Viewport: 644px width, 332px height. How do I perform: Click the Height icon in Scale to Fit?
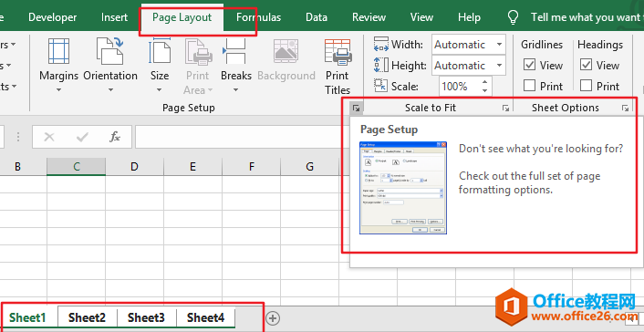[x=380, y=65]
